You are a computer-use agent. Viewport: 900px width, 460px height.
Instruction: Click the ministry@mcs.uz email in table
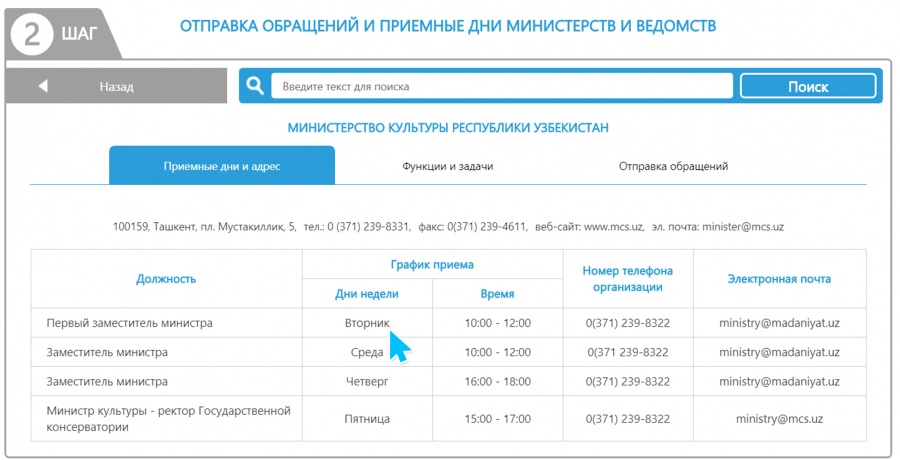pyautogui.click(x=779, y=419)
